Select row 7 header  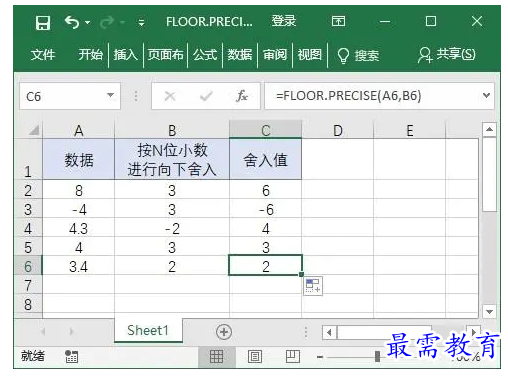pos(28,285)
